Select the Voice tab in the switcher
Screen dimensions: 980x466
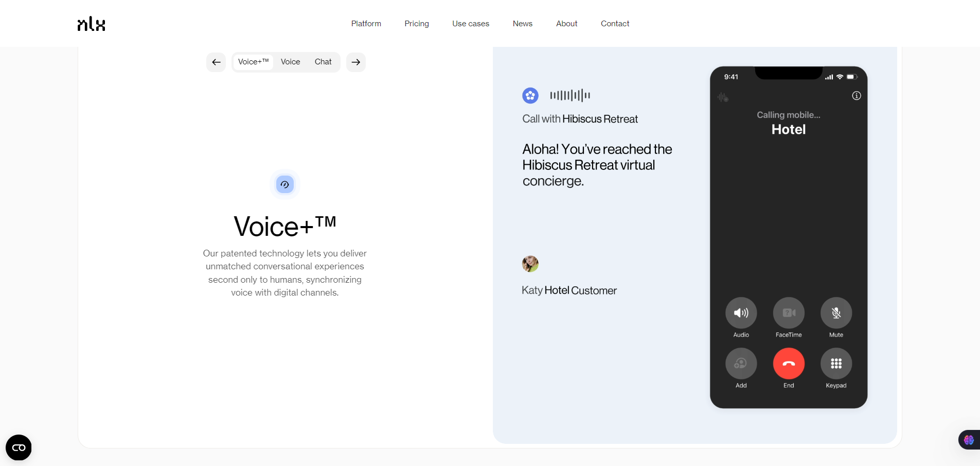pyautogui.click(x=290, y=62)
